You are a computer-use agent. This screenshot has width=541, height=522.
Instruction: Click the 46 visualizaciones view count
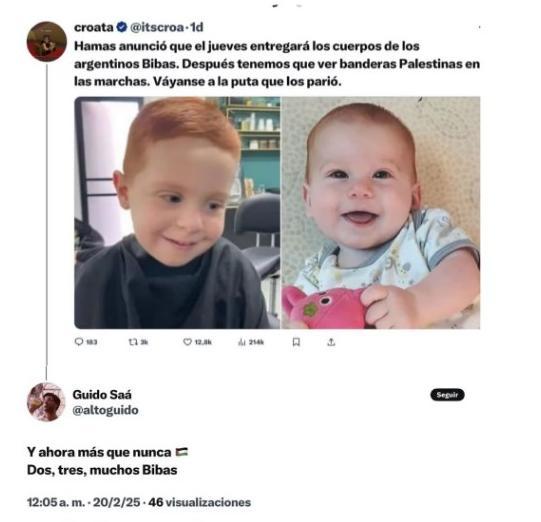[x=200, y=502]
